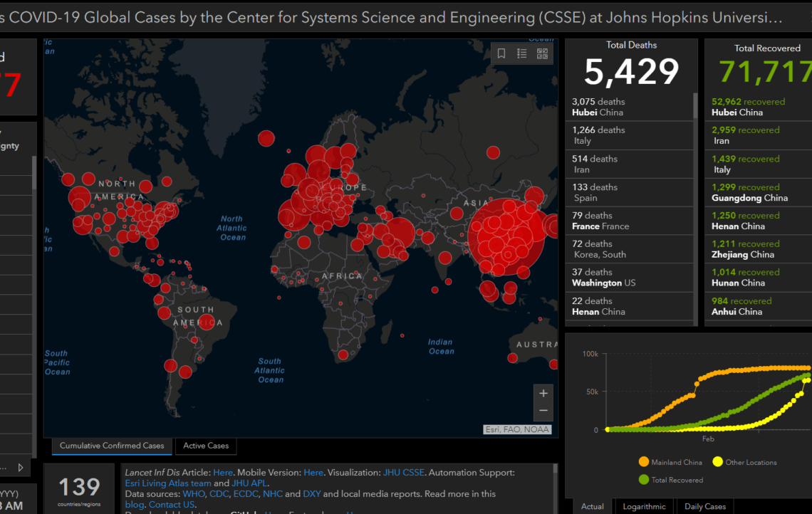The image size is (812, 514).
Task: Click the Contact US link
Action: point(172,505)
